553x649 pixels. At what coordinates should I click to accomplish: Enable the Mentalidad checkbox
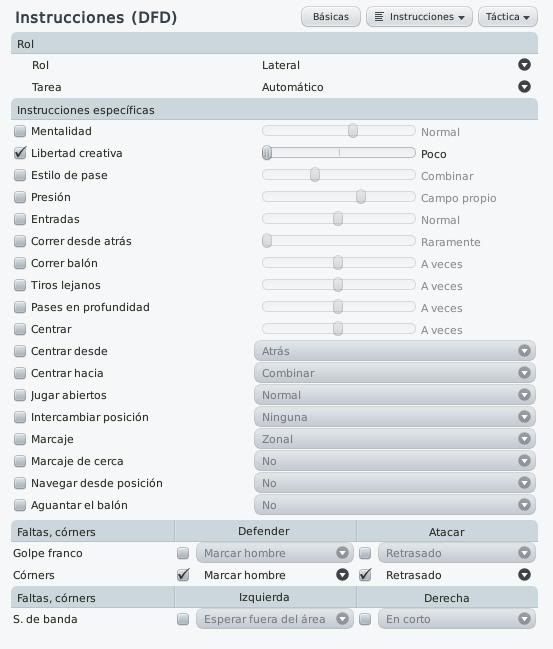click(20, 131)
